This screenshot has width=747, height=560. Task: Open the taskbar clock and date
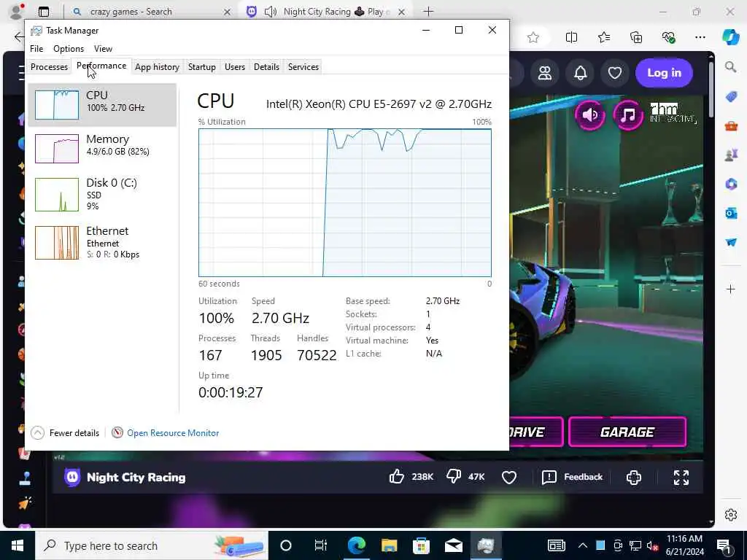pyautogui.click(x=684, y=545)
